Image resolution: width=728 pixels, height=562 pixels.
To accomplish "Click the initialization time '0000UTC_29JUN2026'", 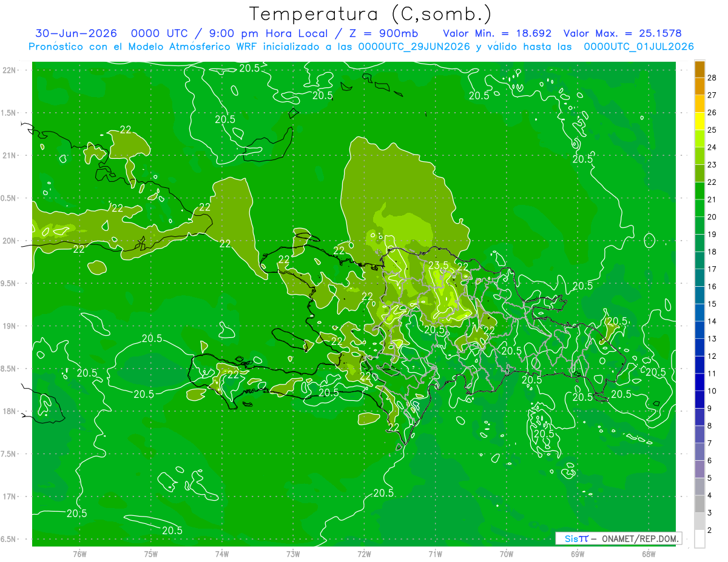I will 414,47.
